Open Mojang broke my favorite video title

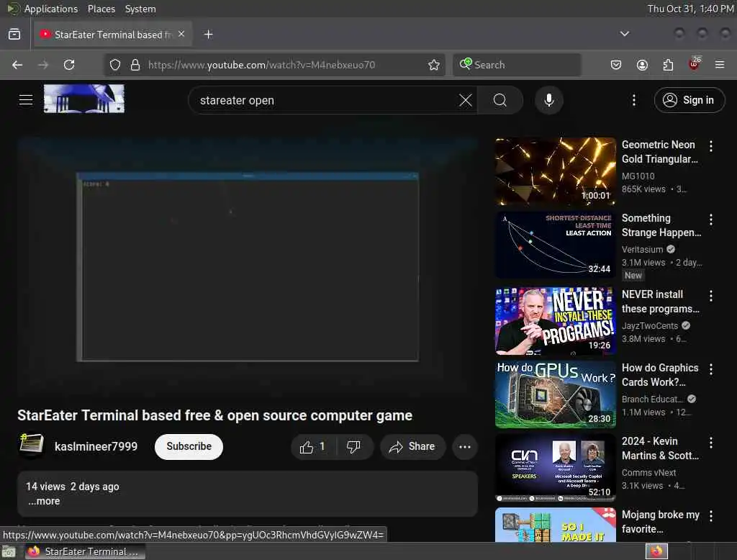click(661, 521)
